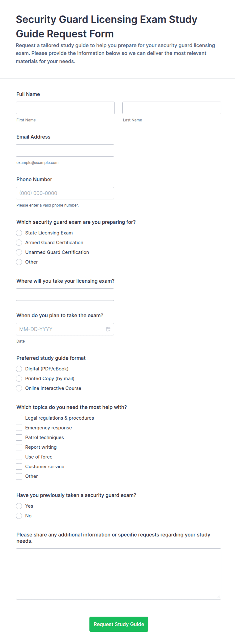Focus the Phone Number field
Image resolution: width=235 pixels, height=644 pixels.
[65, 193]
